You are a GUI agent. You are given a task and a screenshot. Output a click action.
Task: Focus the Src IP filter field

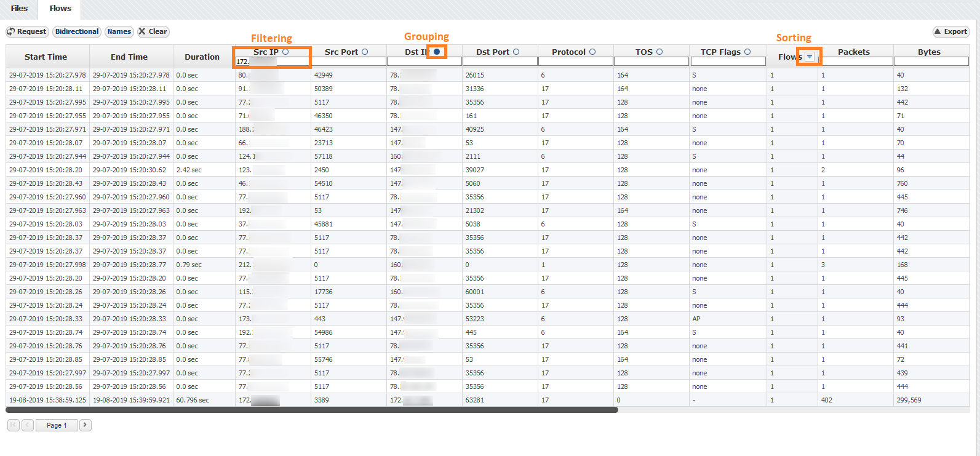tap(273, 62)
